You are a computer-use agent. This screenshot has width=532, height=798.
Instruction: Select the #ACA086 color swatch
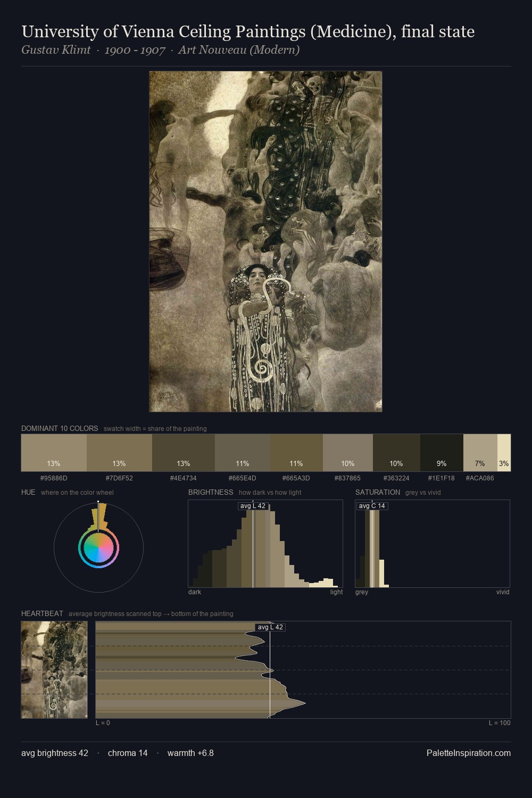480,453
